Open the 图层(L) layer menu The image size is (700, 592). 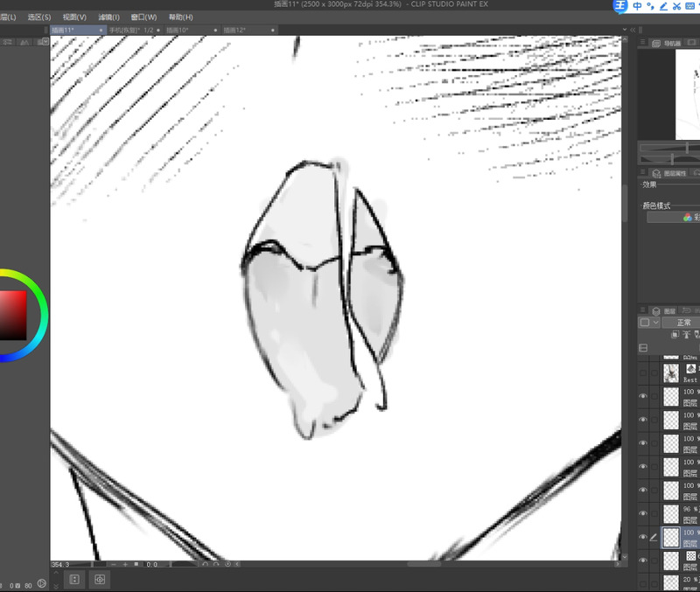tap(8, 17)
